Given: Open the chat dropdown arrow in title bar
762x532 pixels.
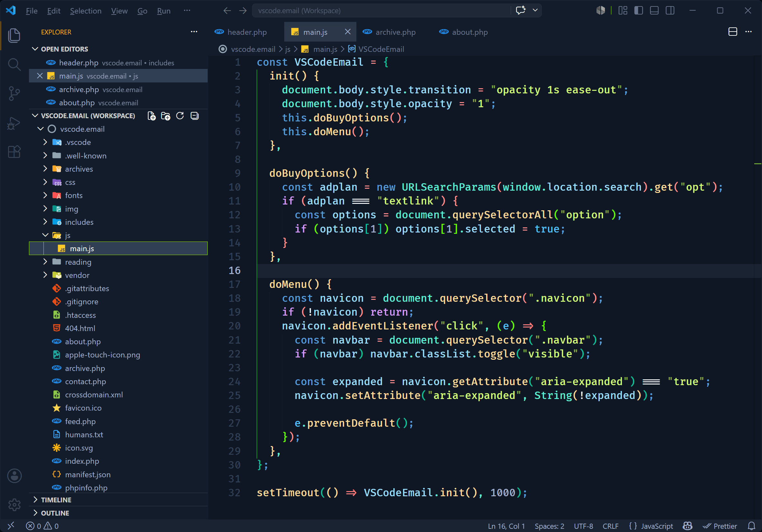Looking at the screenshot, I should point(535,10).
